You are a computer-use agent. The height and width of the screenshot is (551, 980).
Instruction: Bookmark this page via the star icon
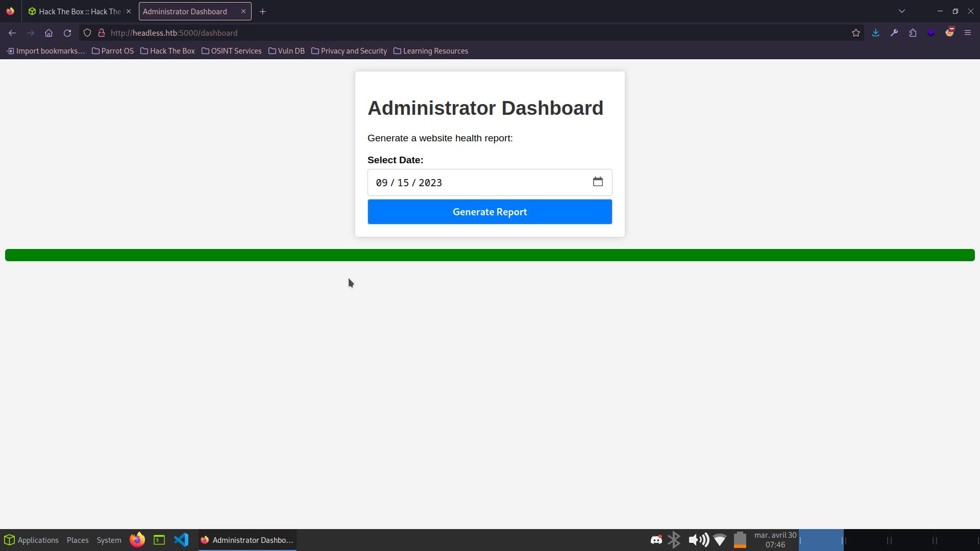[x=855, y=33]
